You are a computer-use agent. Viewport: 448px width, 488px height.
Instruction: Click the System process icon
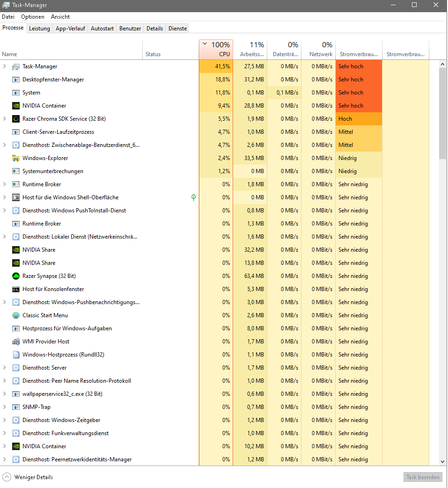click(x=16, y=93)
